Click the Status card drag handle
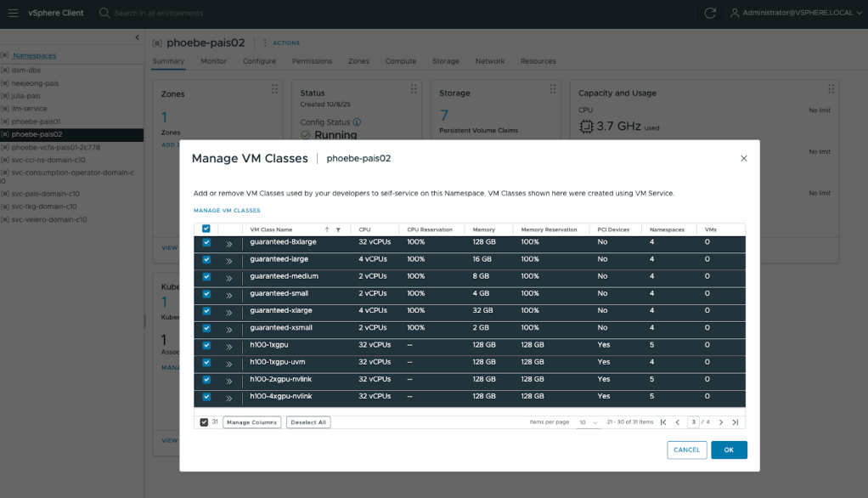 pyautogui.click(x=414, y=88)
